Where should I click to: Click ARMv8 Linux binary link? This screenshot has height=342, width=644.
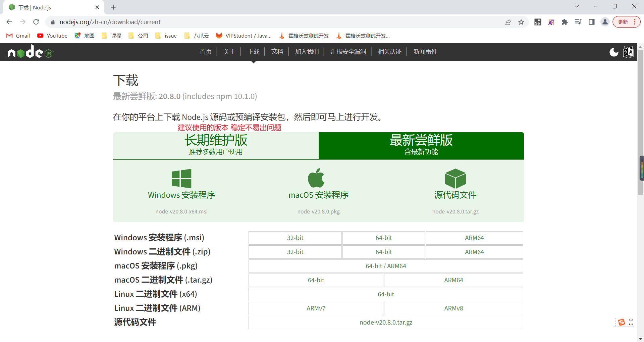click(453, 308)
